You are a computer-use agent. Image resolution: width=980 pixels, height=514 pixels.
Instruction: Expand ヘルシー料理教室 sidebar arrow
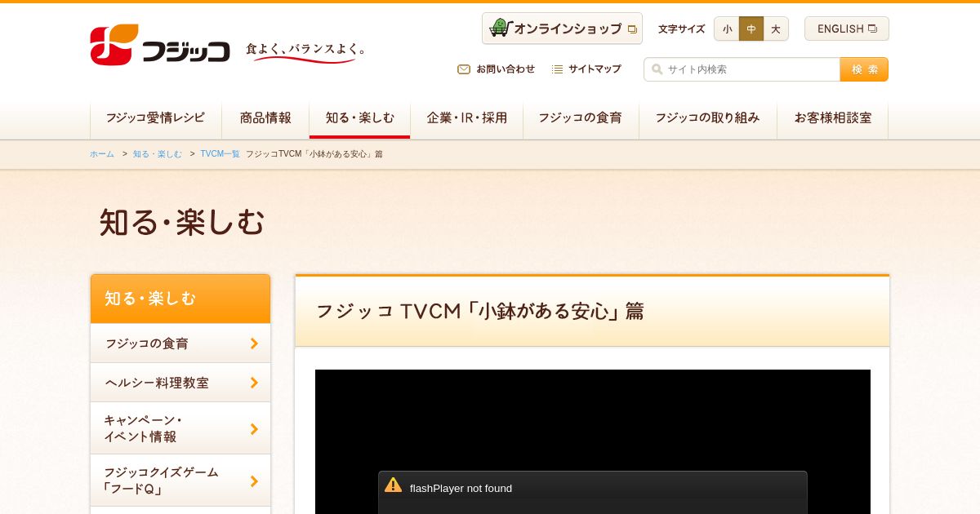pyautogui.click(x=254, y=383)
